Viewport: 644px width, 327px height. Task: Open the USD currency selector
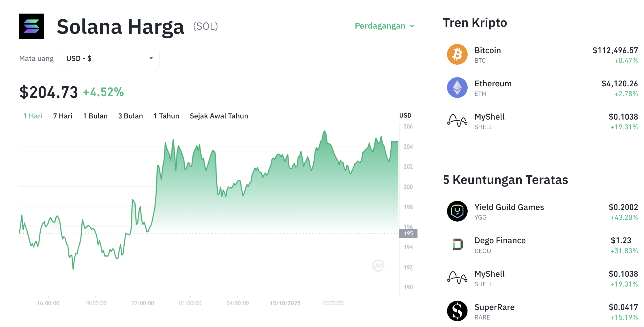(x=111, y=58)
